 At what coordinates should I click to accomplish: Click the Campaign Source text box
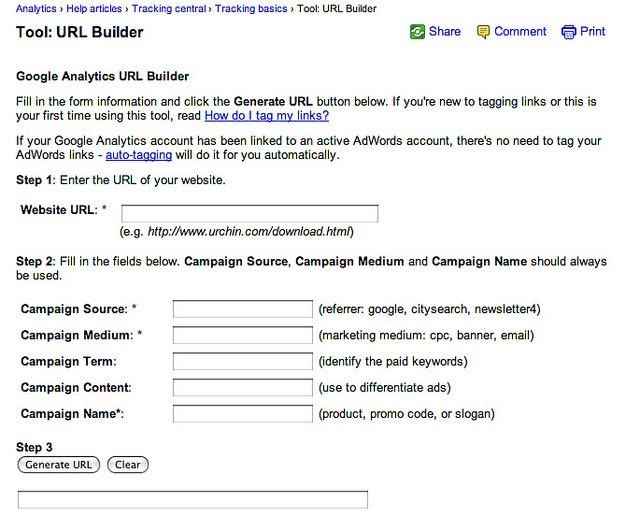pyautogui.click(x=242, y=309)
